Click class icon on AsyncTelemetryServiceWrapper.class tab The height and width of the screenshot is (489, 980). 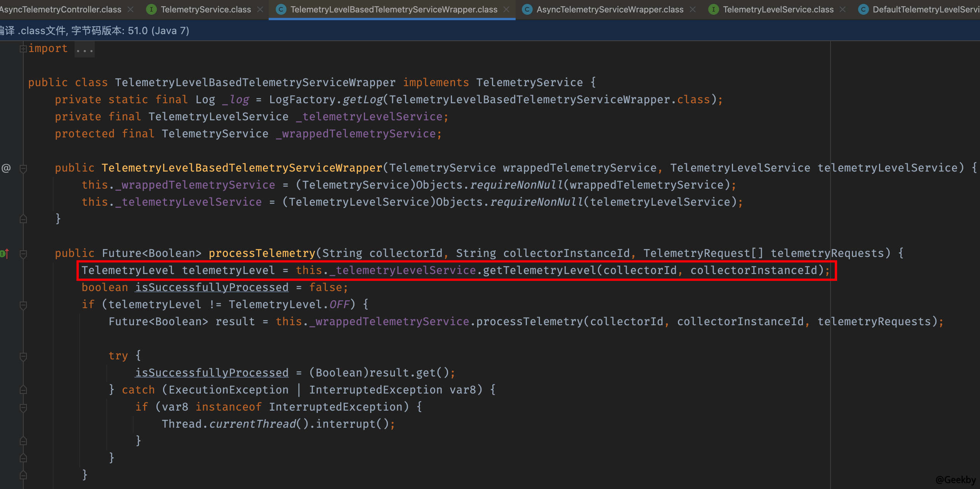(x=527, y=9)
